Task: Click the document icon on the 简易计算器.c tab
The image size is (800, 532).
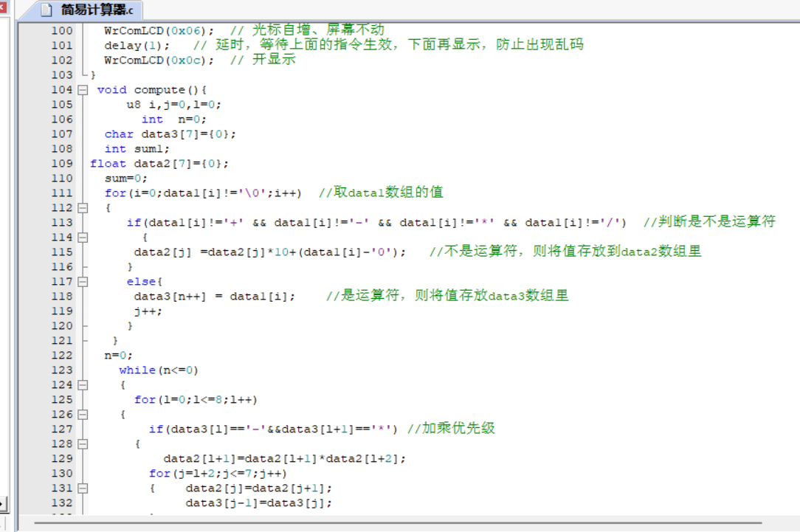Action: 46,10
